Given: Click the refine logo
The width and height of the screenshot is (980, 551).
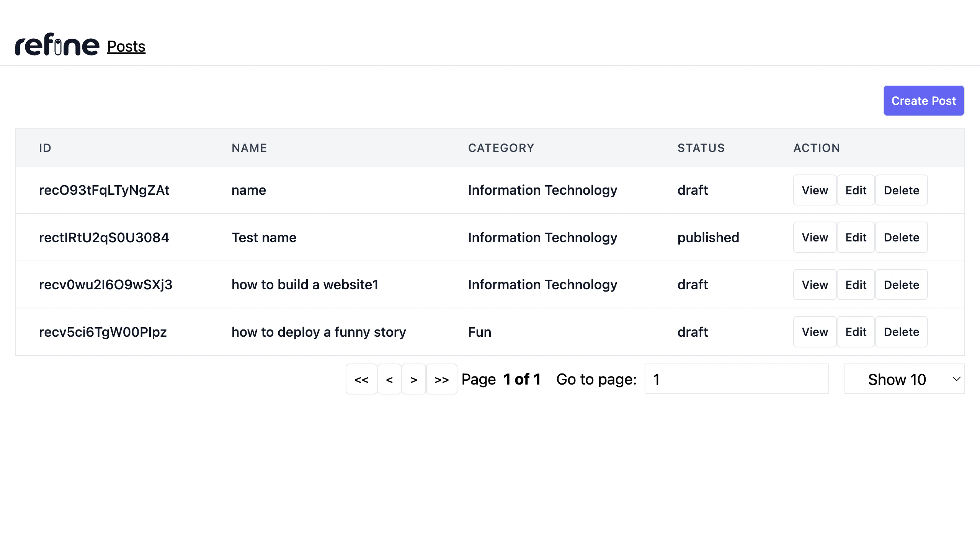Looking at the screenshot, I should click(57, 45).
